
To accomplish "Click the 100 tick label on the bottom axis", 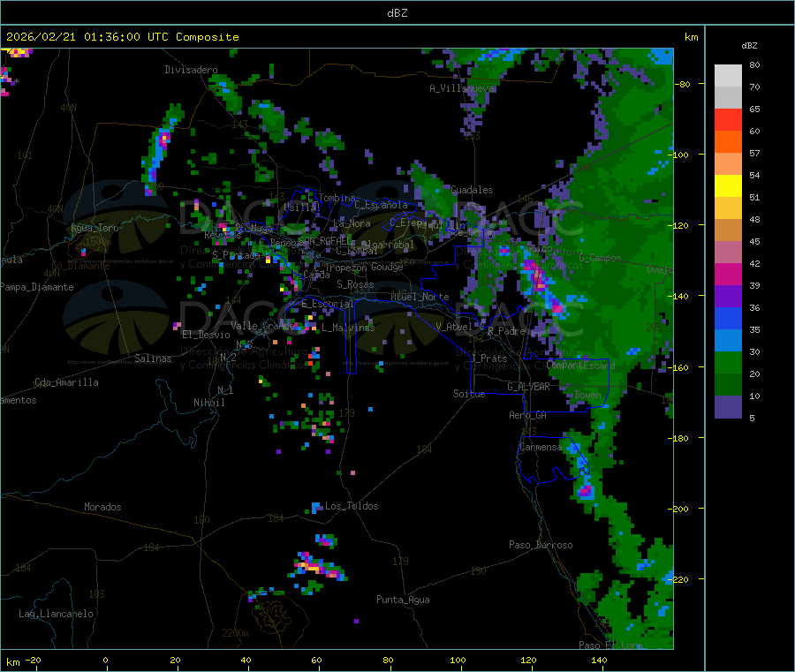I will (458, 660).
